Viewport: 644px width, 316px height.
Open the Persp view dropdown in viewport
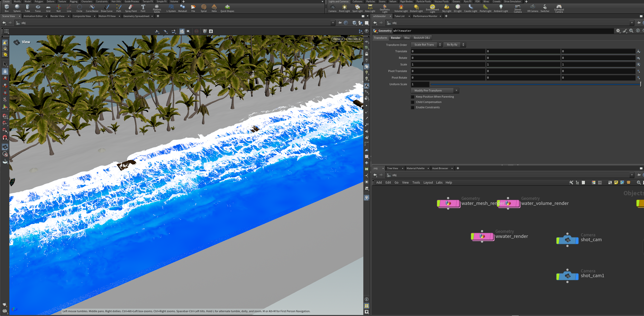(x=338, y=39)
